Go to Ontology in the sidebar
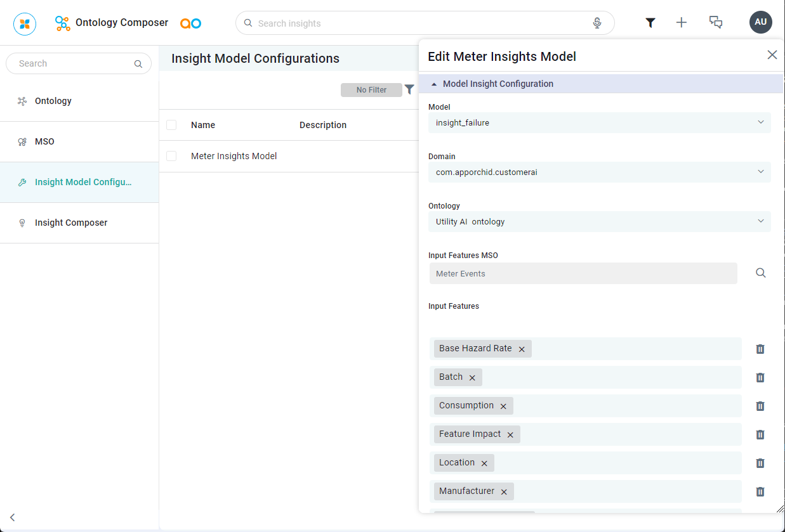This screenshot has width=785, height=532. coord(53,101)
